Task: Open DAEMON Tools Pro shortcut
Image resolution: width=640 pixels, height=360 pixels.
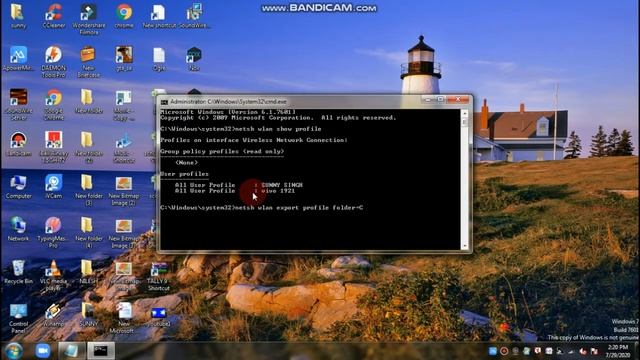Action: pos(53,62)
